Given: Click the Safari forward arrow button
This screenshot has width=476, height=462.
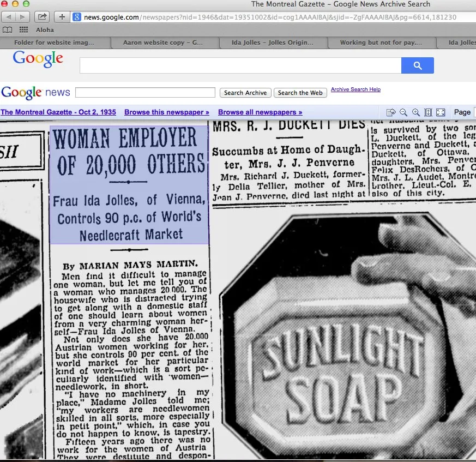Looking at the screenshot, I should pyautogui.click(x=23, y=17).
